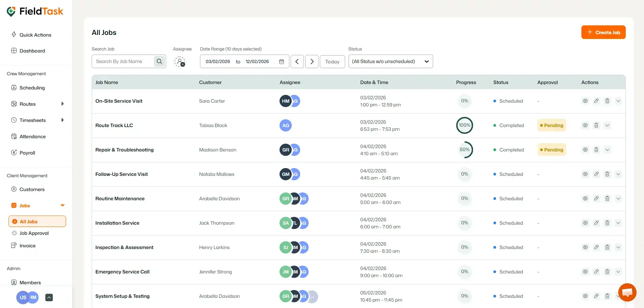
Task: Open the Attendance page
Action: click(29, 137)
